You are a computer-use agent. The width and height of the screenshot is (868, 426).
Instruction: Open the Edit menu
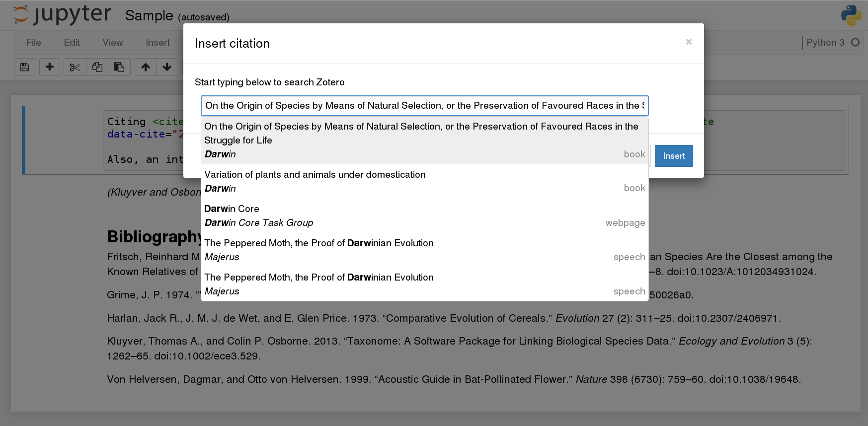72,43
